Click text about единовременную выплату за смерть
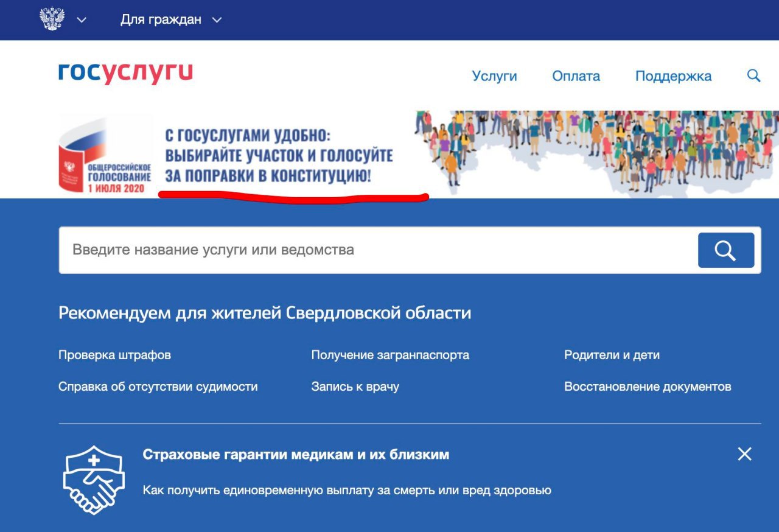This screenshot has width=779, height=532. [x=347, y=490]
